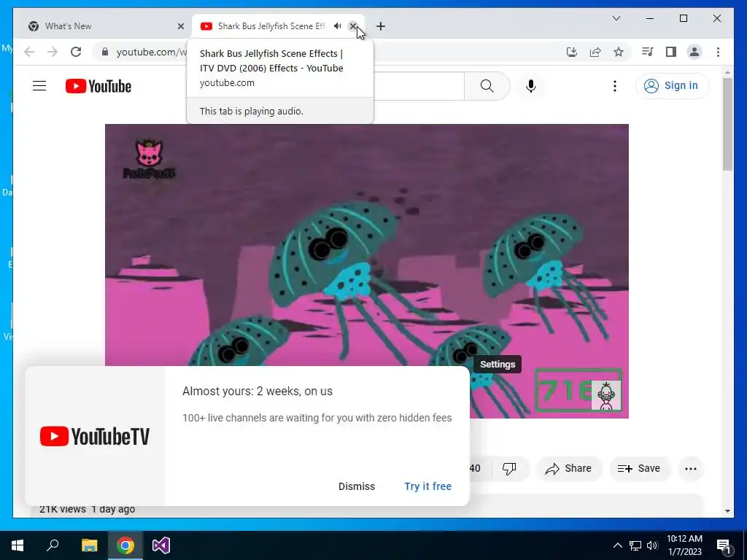Open the Windows Start menu
This screenshot has height=560, width=747.
(18, 545)
